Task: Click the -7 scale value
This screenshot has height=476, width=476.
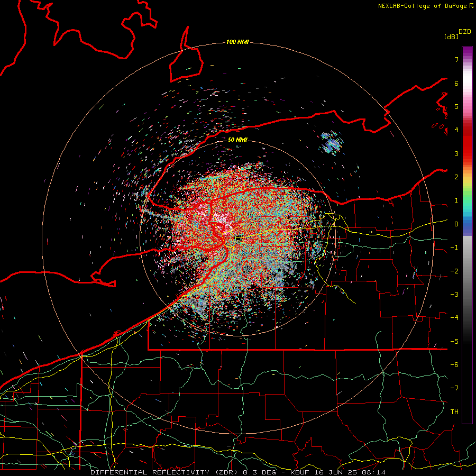Action: [454, 388]
